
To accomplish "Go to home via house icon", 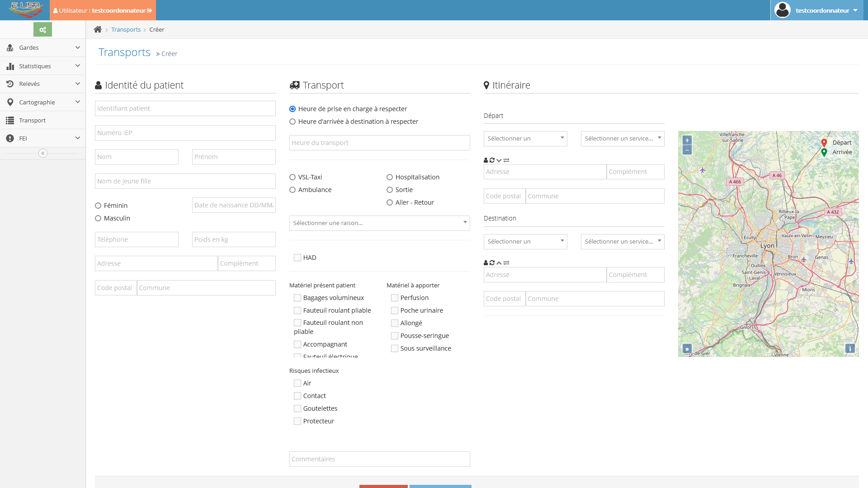I will coord(98,30).
